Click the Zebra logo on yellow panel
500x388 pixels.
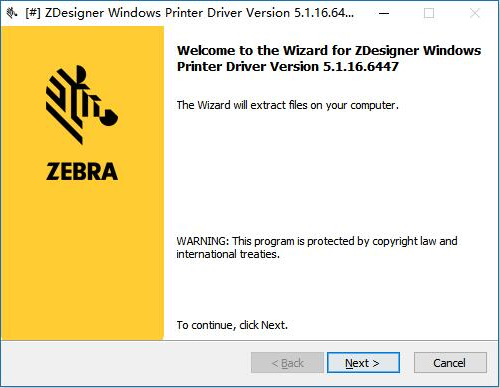tap(82, 105)
